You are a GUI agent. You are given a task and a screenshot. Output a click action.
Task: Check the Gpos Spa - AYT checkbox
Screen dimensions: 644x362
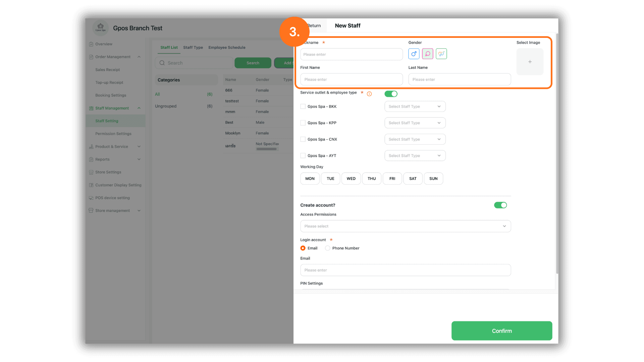coord(303,156)
